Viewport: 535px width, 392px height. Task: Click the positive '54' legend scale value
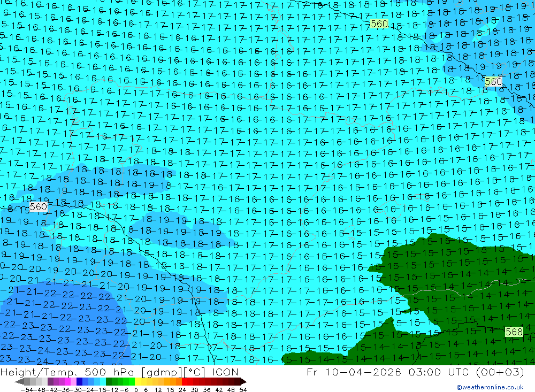click(243, 390)
